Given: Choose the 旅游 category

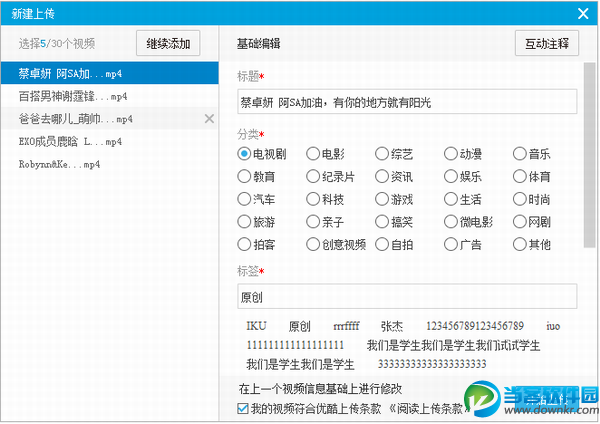Looking at the screenshot, I should click(x=256, y=222).
